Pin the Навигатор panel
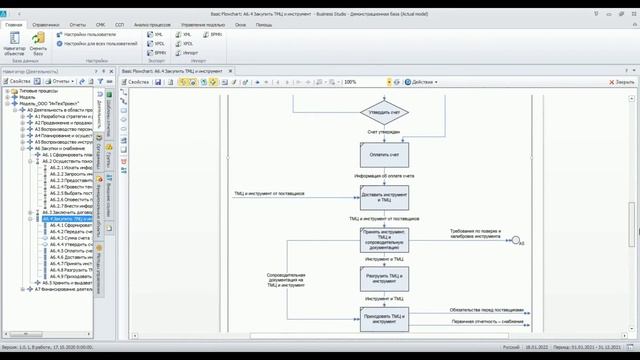The height and width of the screenshot is (360, 640). point(104,71)
